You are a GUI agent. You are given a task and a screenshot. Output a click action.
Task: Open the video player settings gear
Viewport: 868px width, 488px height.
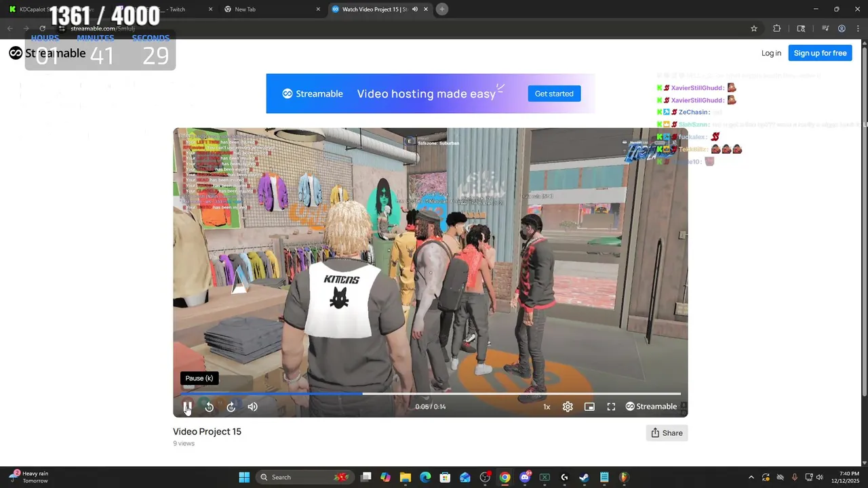pos(568,407)
